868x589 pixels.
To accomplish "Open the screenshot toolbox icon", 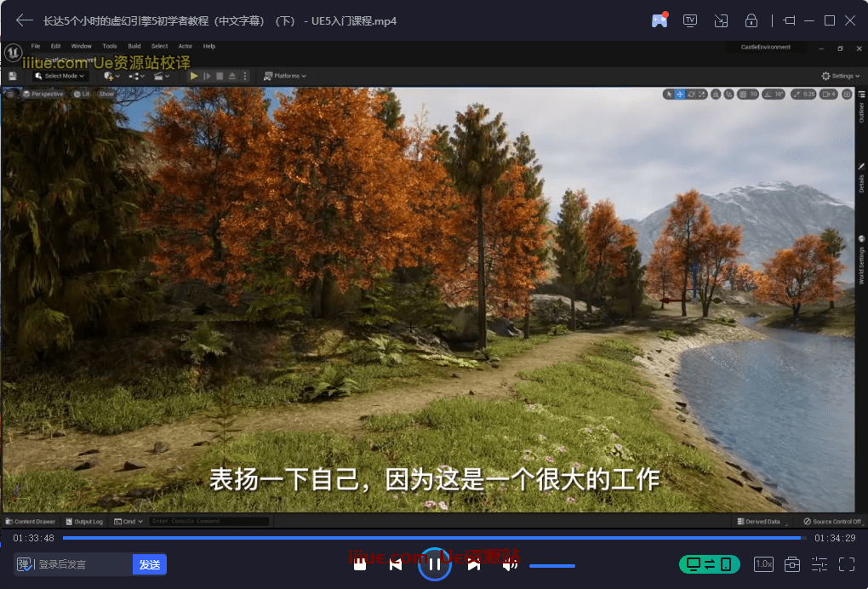I will coord(791,564).
